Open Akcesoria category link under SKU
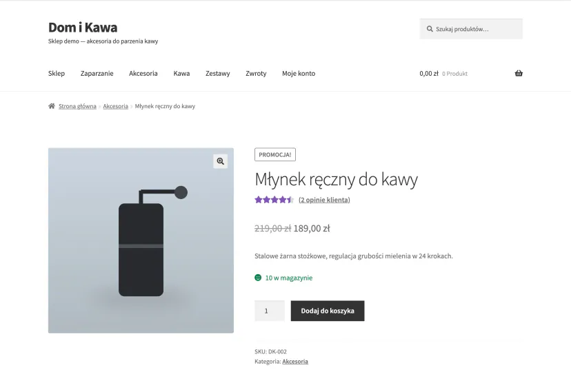Image resolution: width=571 pixels, height=392 pixels. pyautogui.click(x=295, y=362)
